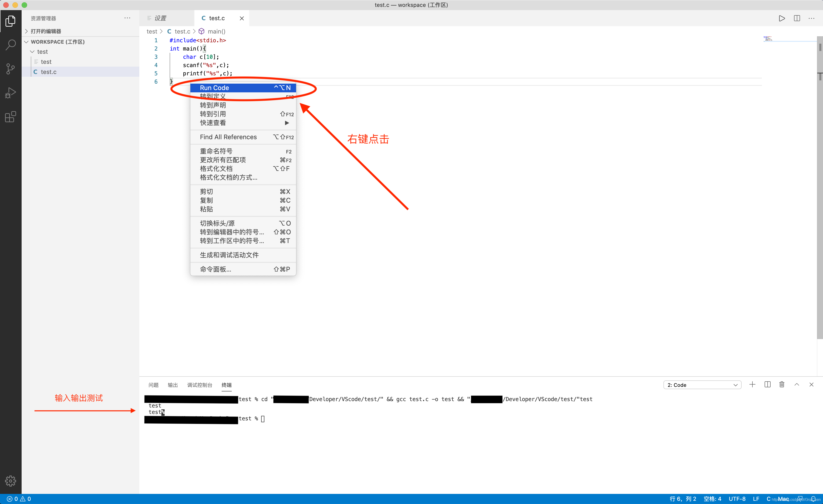This screenshot has width=823, height=504.
Task: Click the minimap code preview
Action: pyautogui.click(x=768, y=39)
